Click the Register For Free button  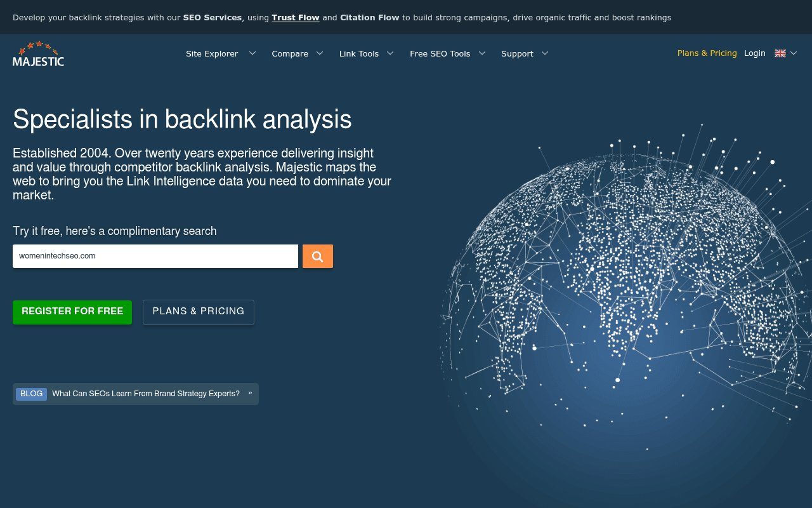[72, 312]
